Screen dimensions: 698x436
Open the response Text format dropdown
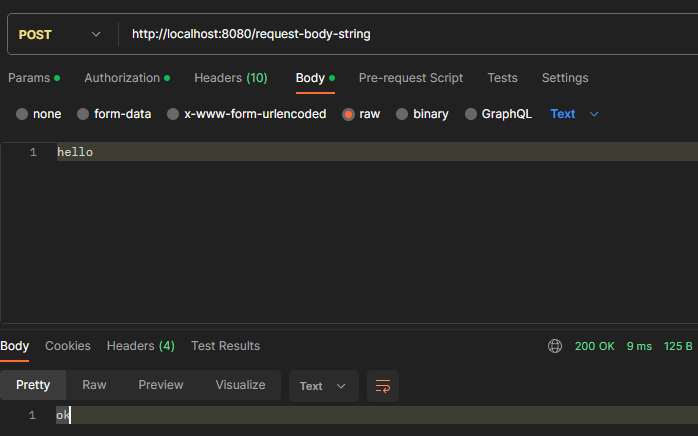324,386
